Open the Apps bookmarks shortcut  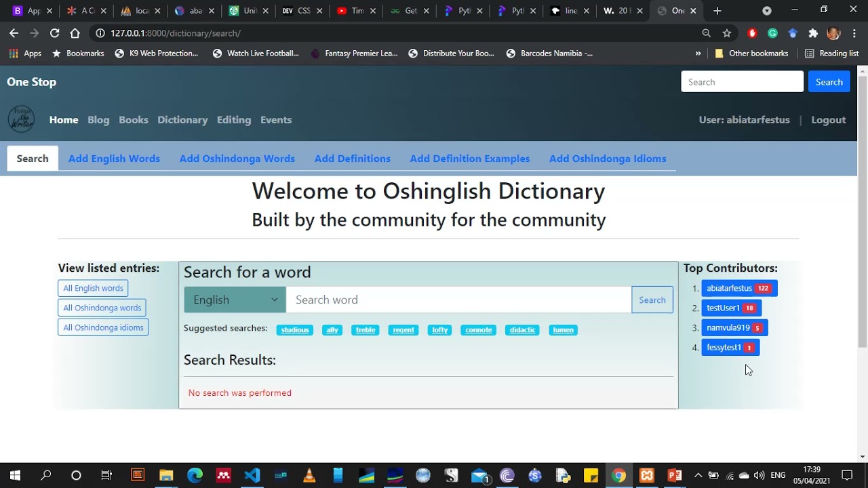click(25, 54)
